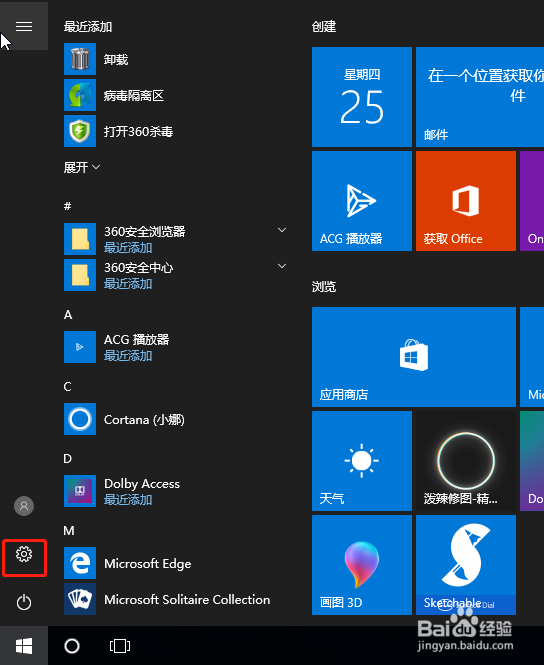
Task: Click the 创建 group header
Action: click(x=324, y=27)
